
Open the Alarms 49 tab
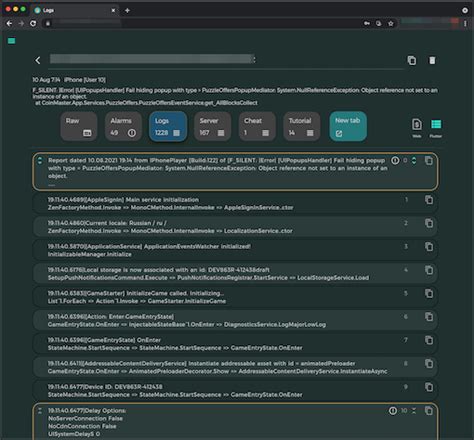coord(123,126)
